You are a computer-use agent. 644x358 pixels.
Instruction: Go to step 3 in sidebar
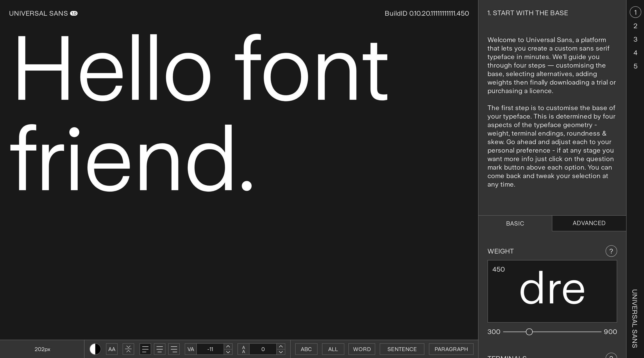tap(635, 39)
